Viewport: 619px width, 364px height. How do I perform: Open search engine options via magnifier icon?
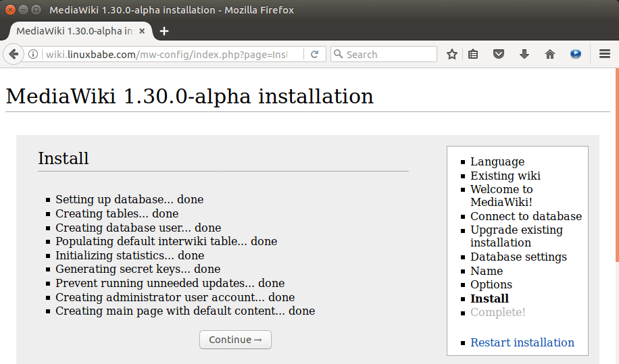[x=339, y=55]
